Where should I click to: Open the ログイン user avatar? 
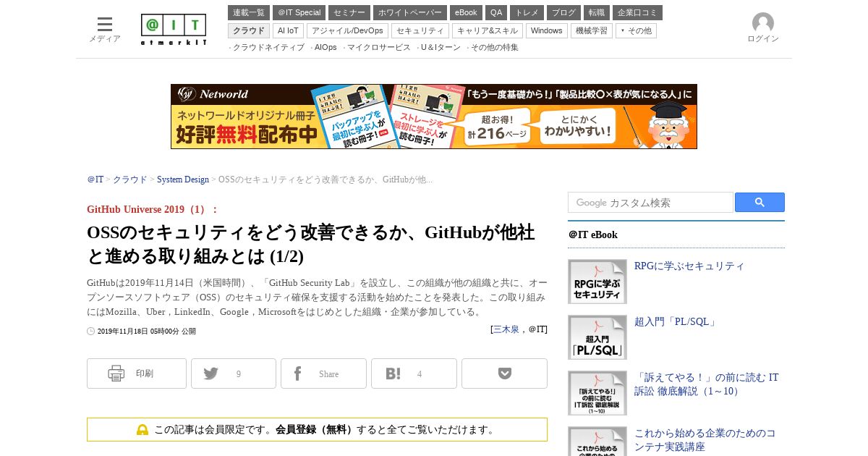pos(763,28)
